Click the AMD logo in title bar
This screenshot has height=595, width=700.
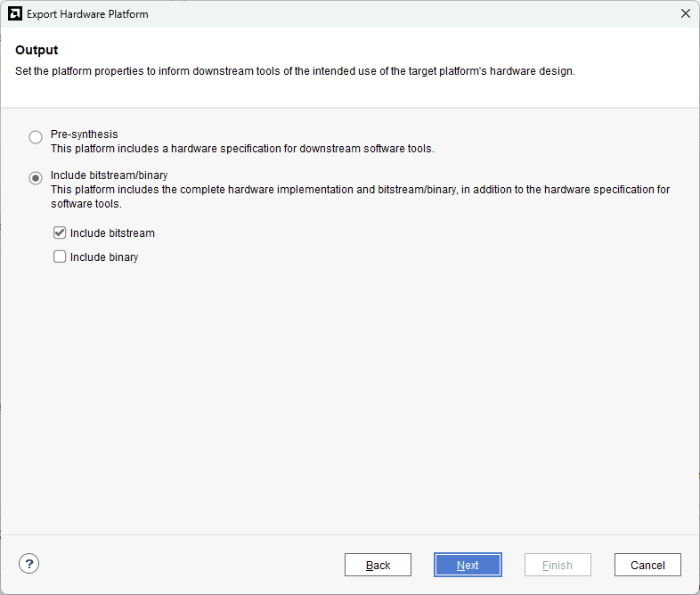coord(15,14)
